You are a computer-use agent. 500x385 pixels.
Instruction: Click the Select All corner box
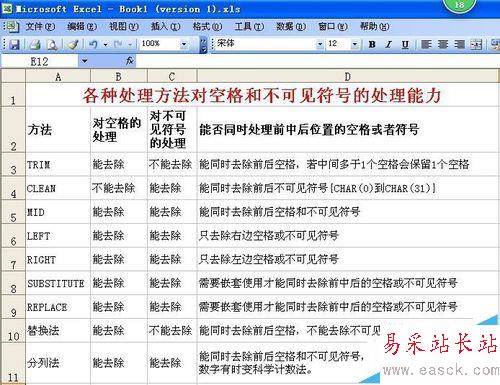click(13, 77)
